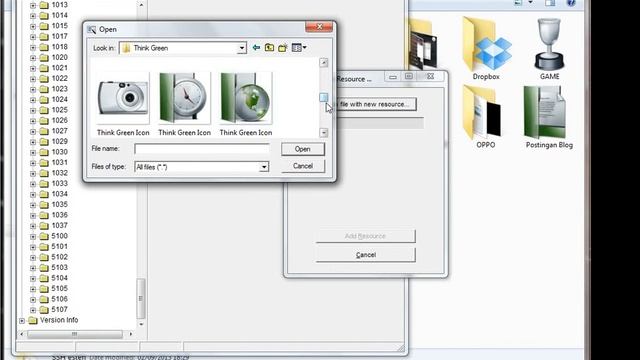
Task: Click the Add Resource button
Action: (365, 236)
